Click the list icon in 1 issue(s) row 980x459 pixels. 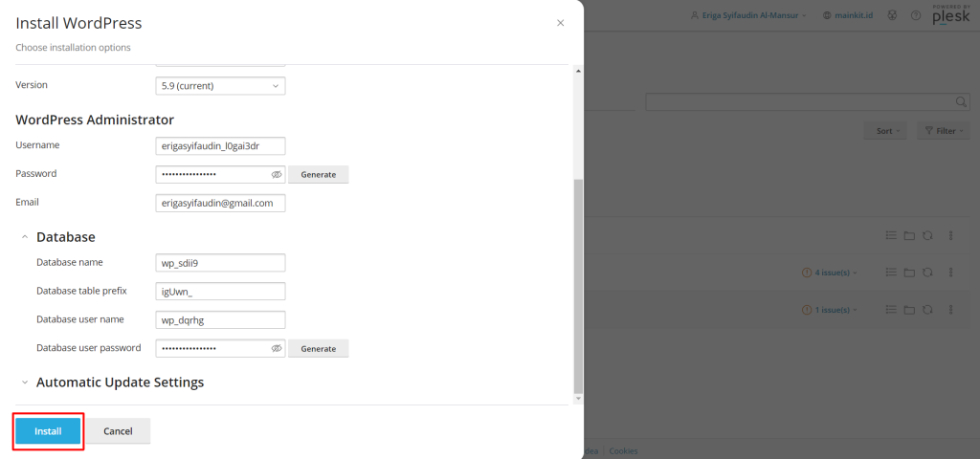coord(891,309)
